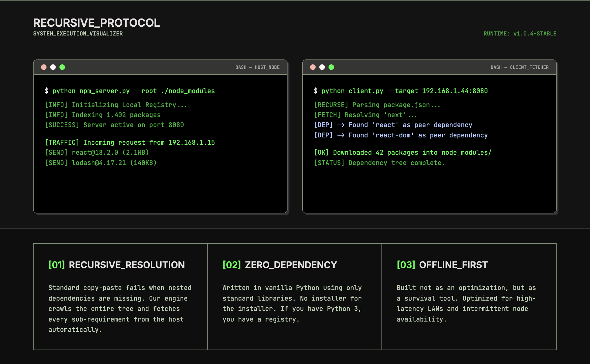The width and height of the screenshot is (590, 364).
Task: Click '[RECURSE] Parsing package.json...' line
Action: (x=377, y=105)
